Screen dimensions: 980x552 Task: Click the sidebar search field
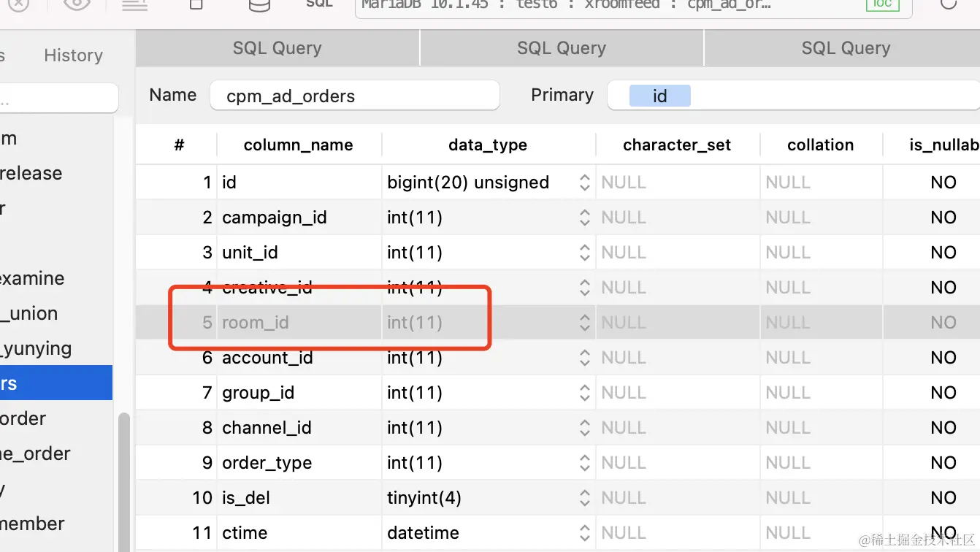(58, 98)
